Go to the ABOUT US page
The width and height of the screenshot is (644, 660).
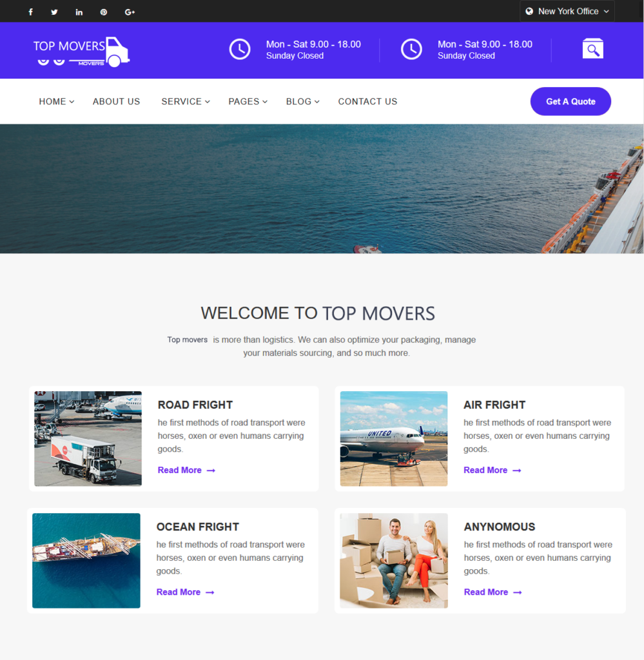[116, 101]
